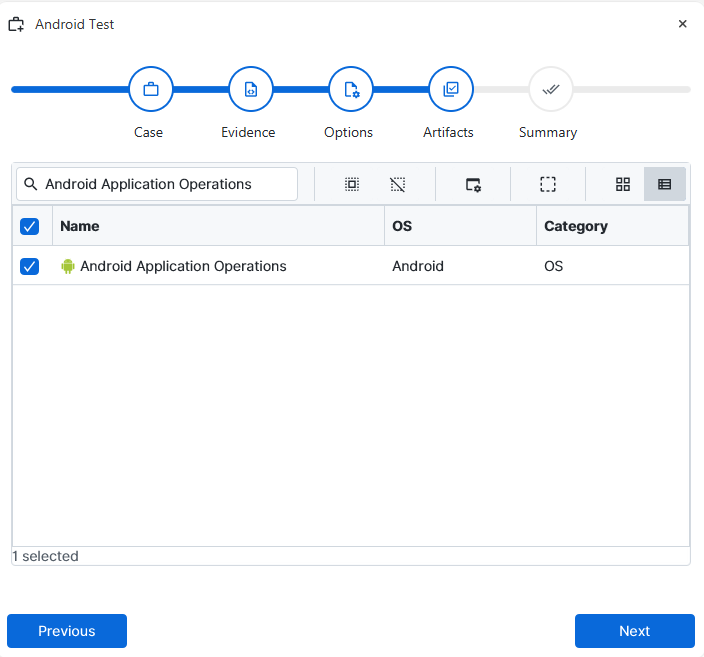
Task: Click the deselect all artifacts icon
Action: [398, 184]
